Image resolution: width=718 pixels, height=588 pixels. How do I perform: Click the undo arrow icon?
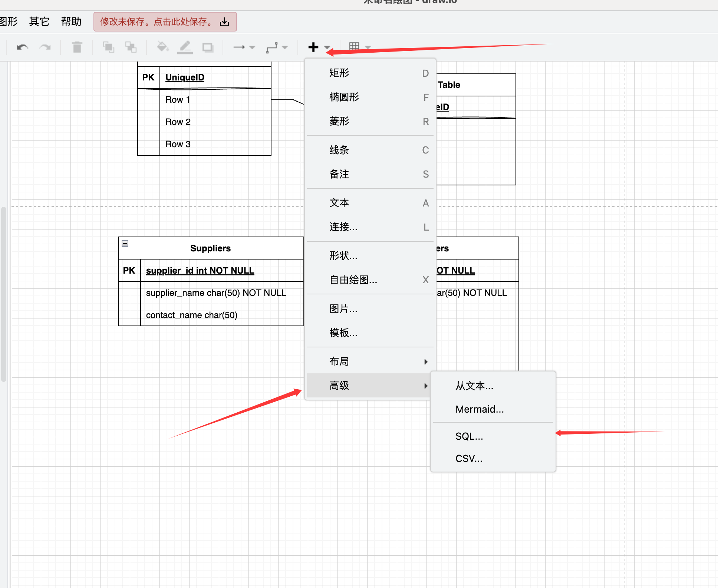[22, 47]
